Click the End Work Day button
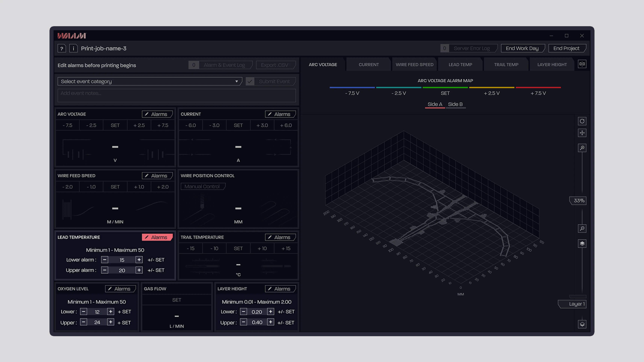This screenshot has width=644, height=362. 522,48
